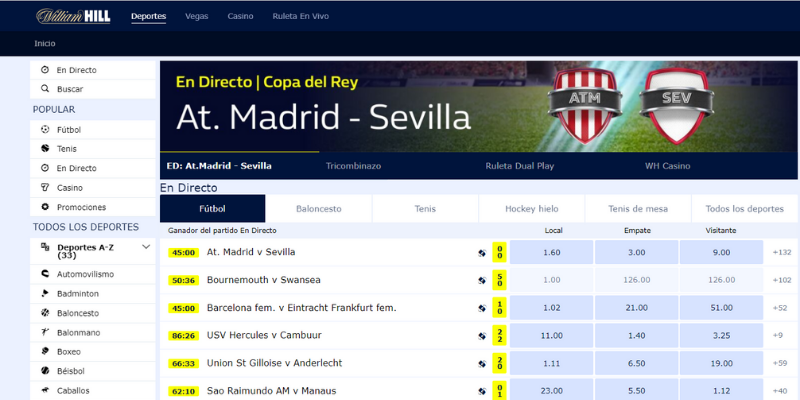This screenshot has height=400, width=800.
Task: Click football icon in Barcelona fem. row
Action: click(x=482, y=308)
